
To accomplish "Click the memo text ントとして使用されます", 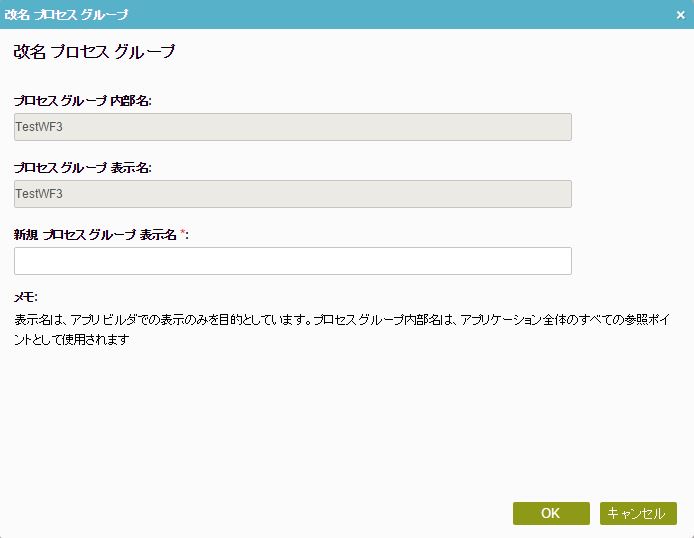I will click(x=72, y=339).
